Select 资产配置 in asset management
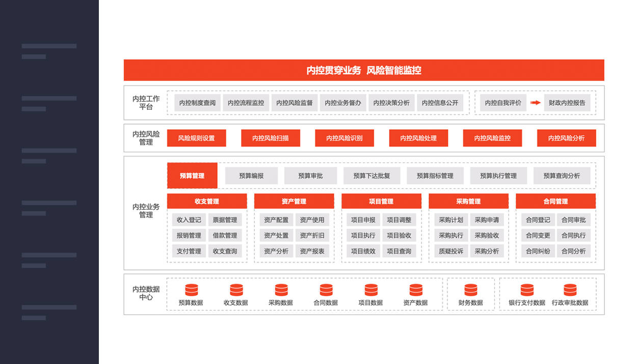Screen dimensions: 637x364 click(x=276, y=220)
